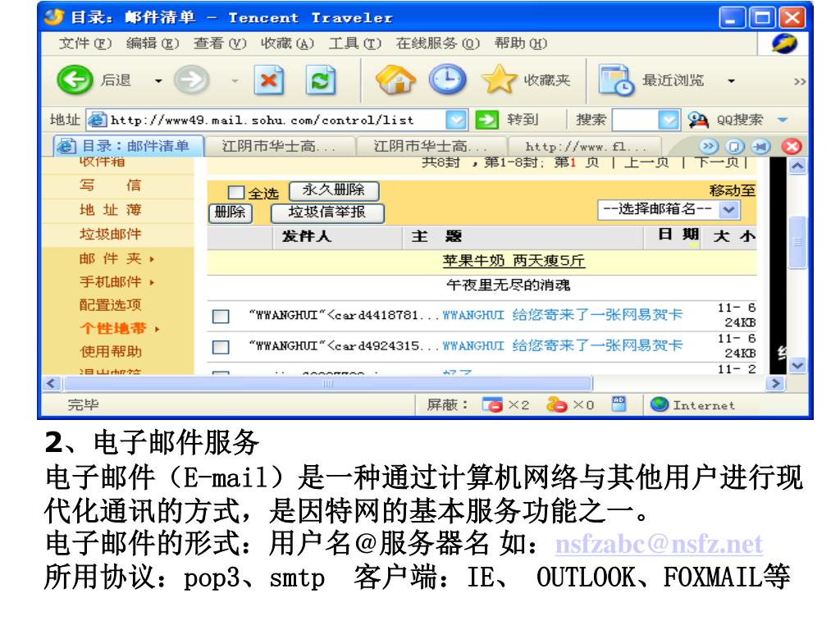Switch to 目录：邮件清单 tab

[129, 146]
